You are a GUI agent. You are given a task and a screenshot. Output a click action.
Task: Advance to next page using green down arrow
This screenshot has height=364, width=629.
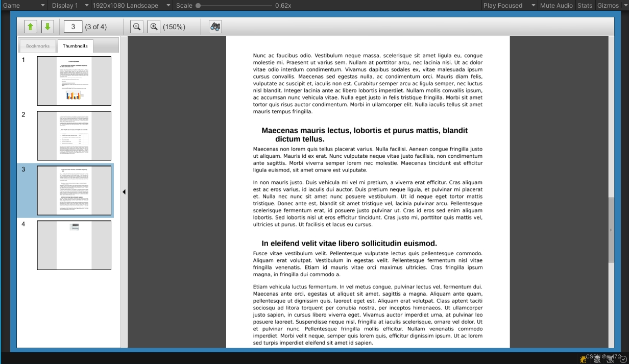47,26
